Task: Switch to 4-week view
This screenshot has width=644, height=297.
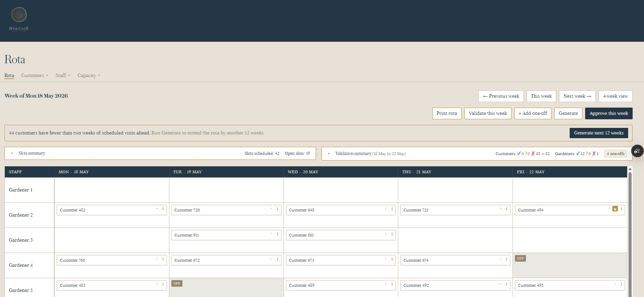Action: point(615,96)
